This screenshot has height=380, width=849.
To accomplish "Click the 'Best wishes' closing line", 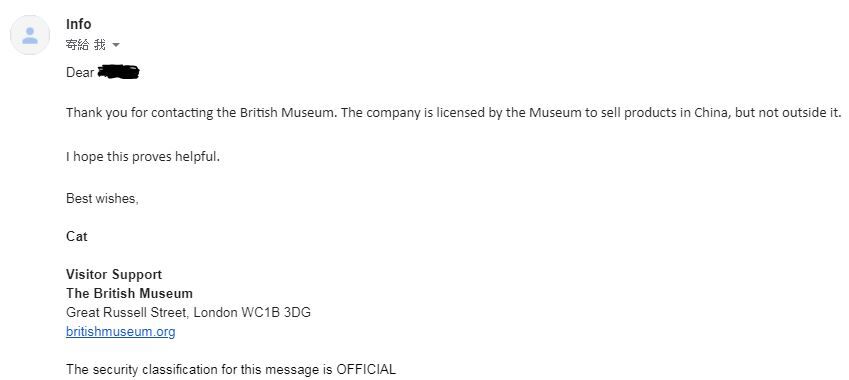I will [x=102, y=199].
